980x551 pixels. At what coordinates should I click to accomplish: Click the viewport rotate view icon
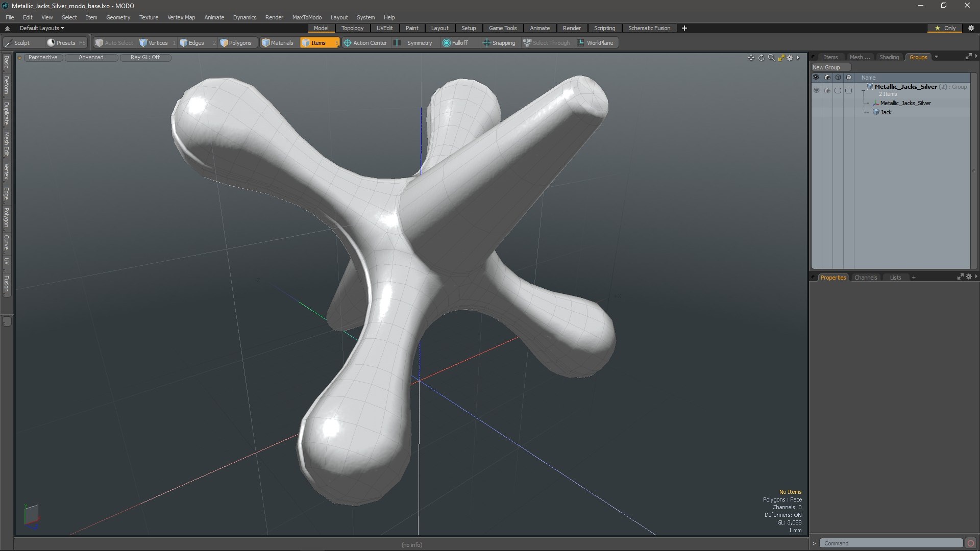click(x=761, y=58)
